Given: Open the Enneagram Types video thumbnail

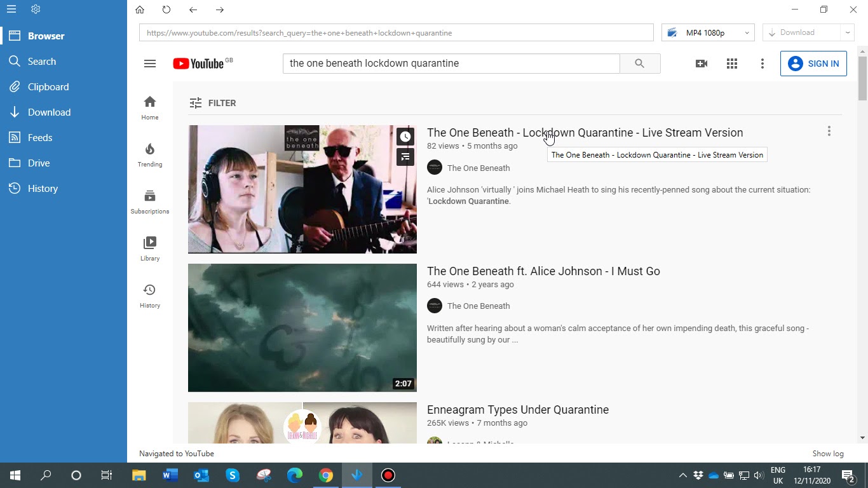Looking at the screenshot, I should [302, 423].
